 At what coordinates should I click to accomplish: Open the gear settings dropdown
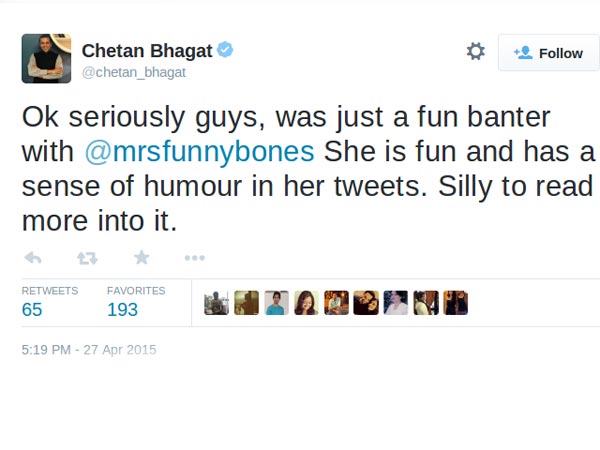[475, 52]
